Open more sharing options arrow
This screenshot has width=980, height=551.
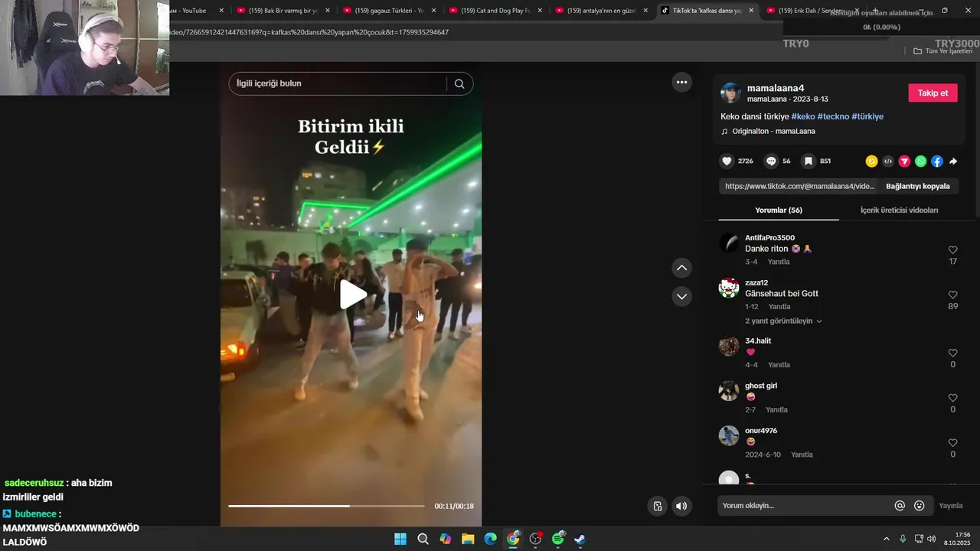(953, 161)
